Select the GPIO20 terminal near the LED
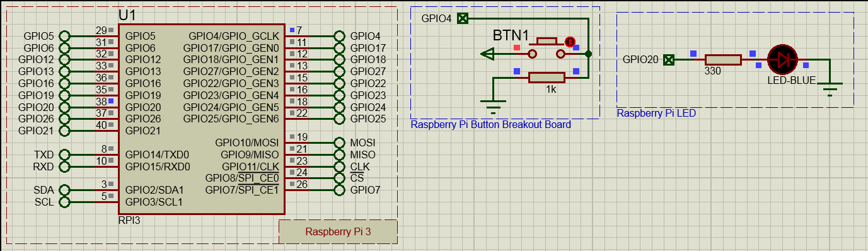 click(x=669, y=60)
